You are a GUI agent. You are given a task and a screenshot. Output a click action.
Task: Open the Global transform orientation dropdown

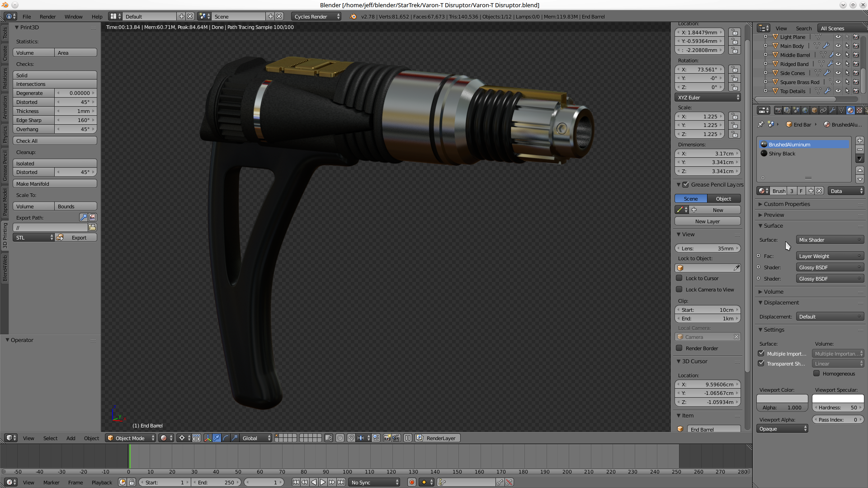click(256, 438)
